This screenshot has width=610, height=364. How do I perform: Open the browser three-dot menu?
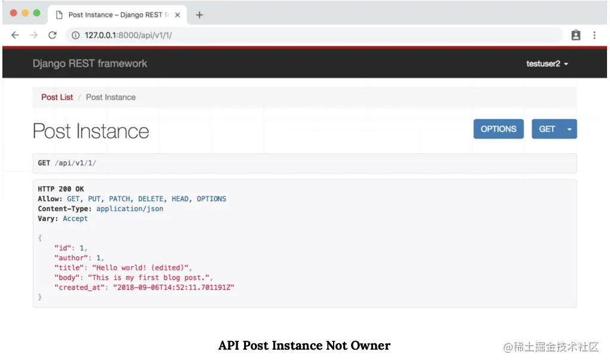coord(594,35)
